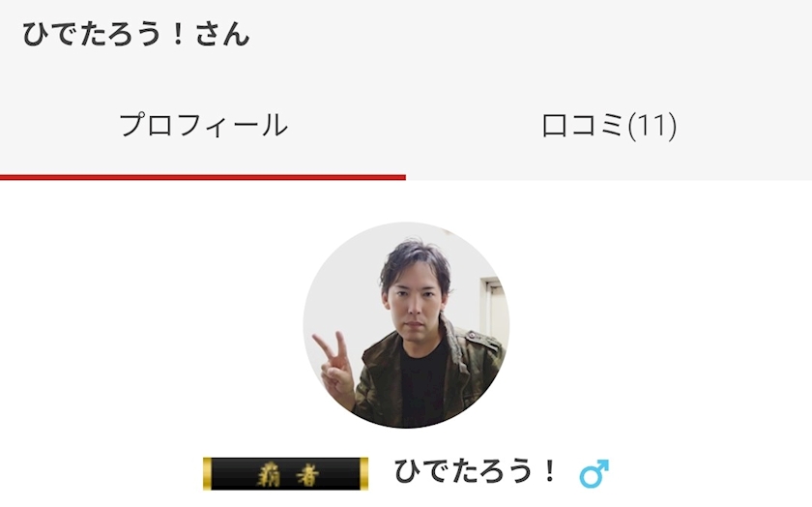Select the word 口コミ in the tab bar

click(584, 126)
